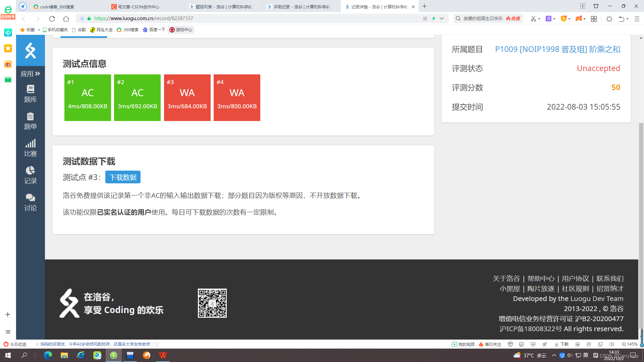
Task: Open problem P1009 阶乘之和 link
Action: (x=558, y=49)
